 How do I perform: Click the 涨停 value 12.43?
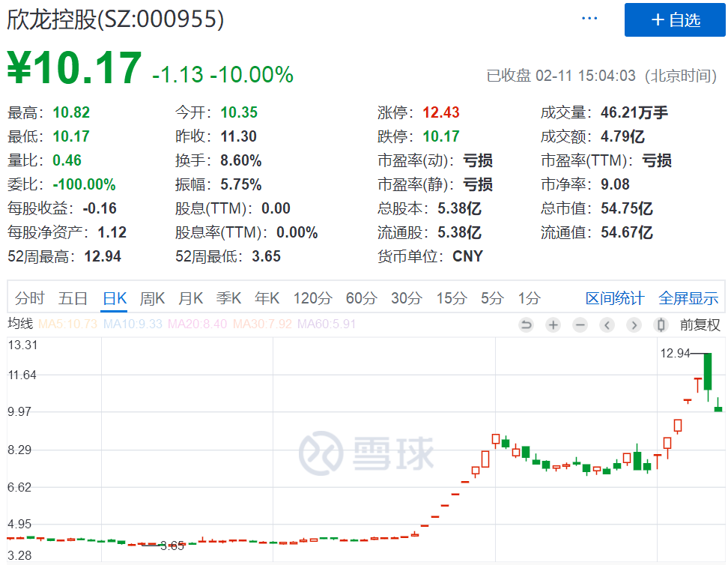441,112
